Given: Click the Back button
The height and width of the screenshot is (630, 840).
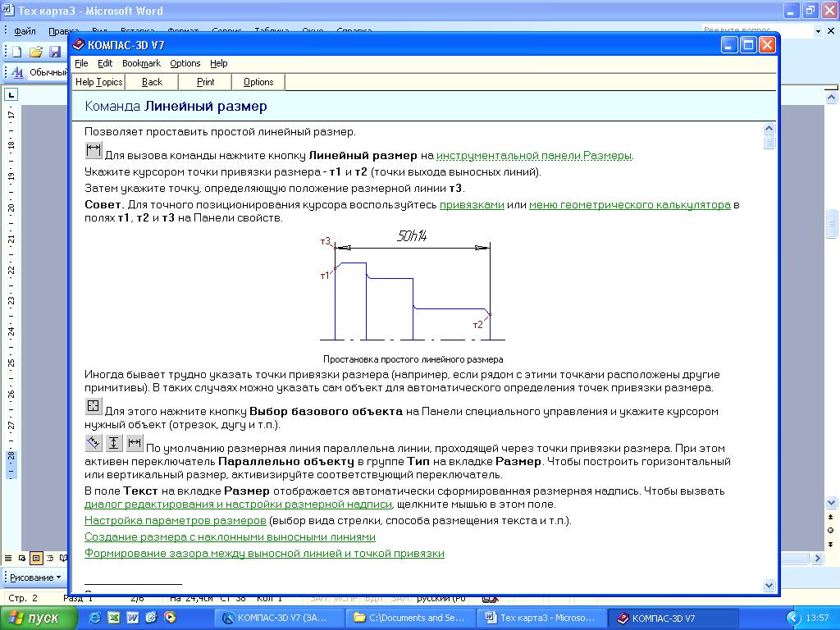Looking at the screenshot, I should click(152, 82).
